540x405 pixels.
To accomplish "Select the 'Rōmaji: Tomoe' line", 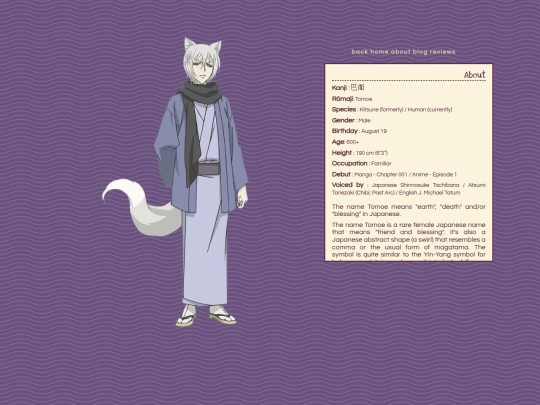I will (x=352, y=99).
